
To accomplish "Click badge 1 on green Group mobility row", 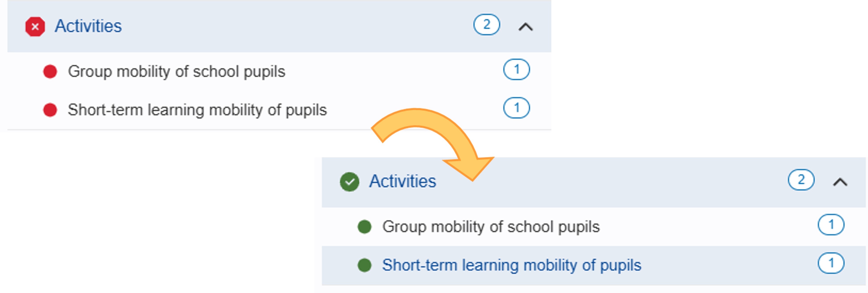I will click(x=831, y=225).
